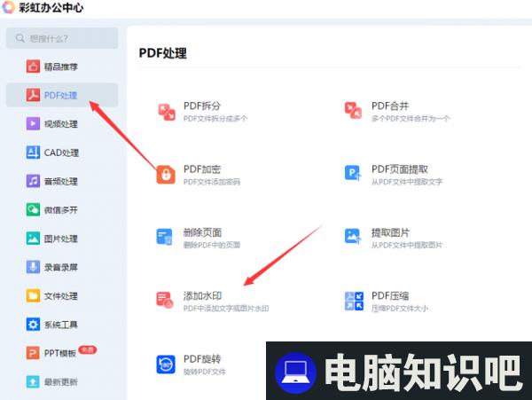532x400 pixels.
Task: Open 精品推荐 thumbs-up icon
Action: point(33,67)
